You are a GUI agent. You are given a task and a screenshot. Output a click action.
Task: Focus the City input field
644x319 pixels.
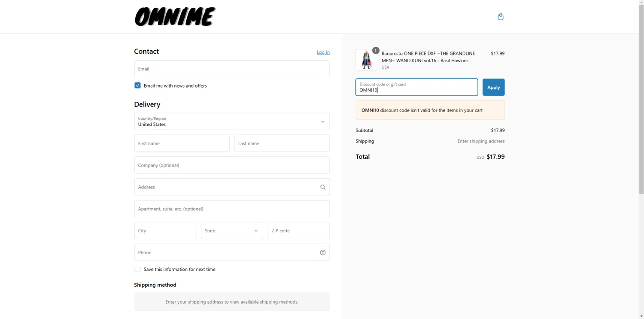click(165, 231)
